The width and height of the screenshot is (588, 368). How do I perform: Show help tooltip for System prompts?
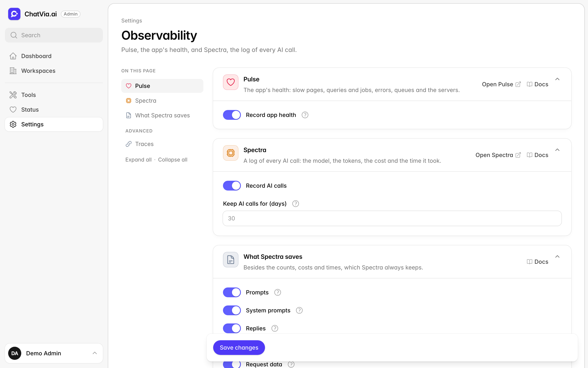[299, 310]
